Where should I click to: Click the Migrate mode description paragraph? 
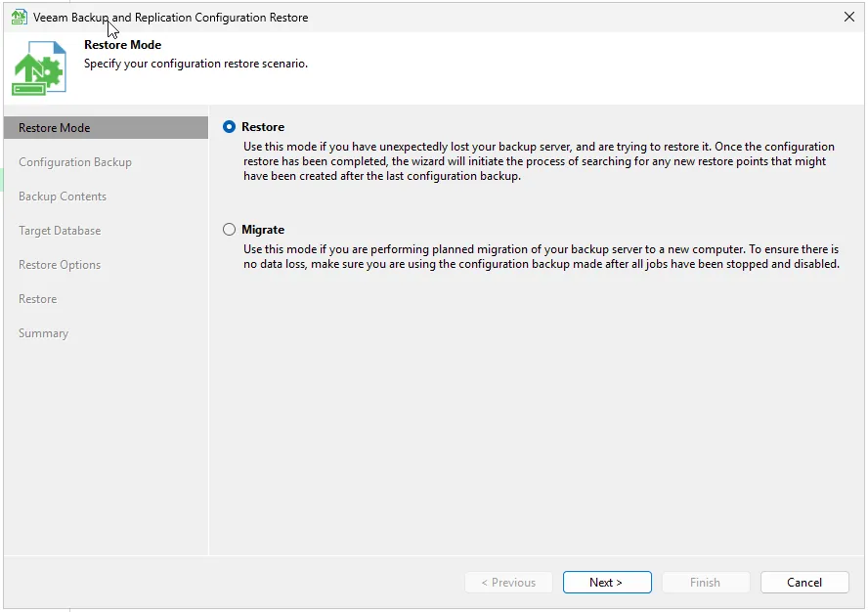541,256
